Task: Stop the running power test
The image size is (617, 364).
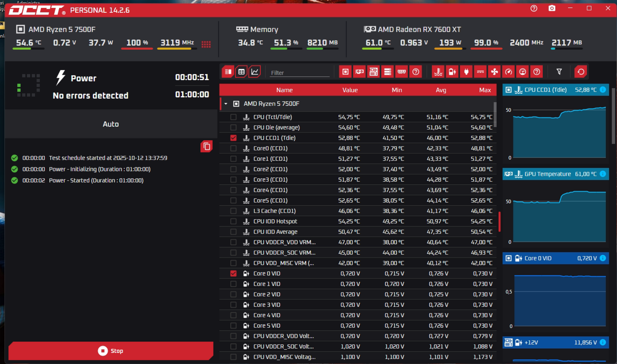Action: pos(111,351)
